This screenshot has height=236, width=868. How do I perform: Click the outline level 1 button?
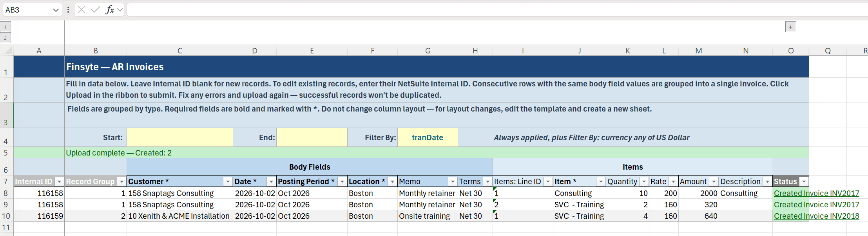click(x=5, y=27)
